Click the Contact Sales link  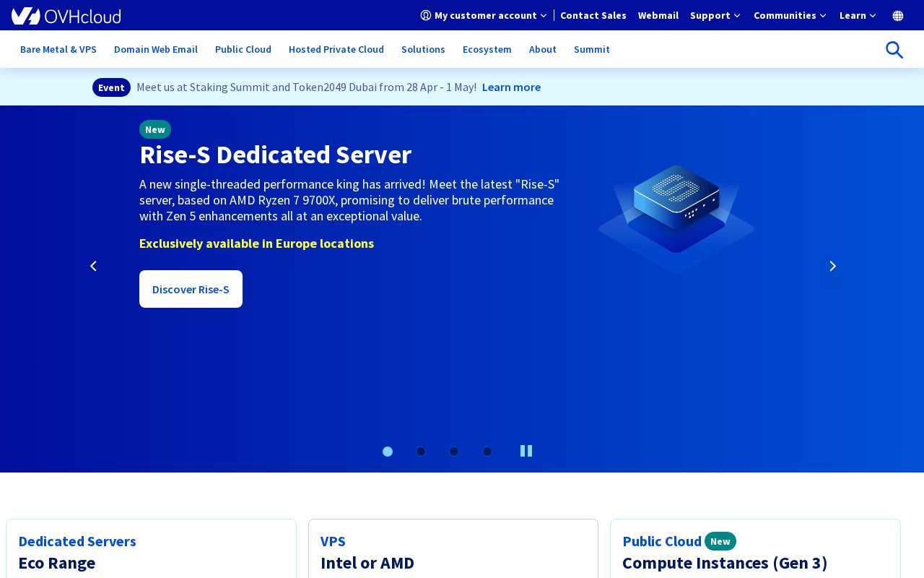pyautogui.click(x=593, y=15)
